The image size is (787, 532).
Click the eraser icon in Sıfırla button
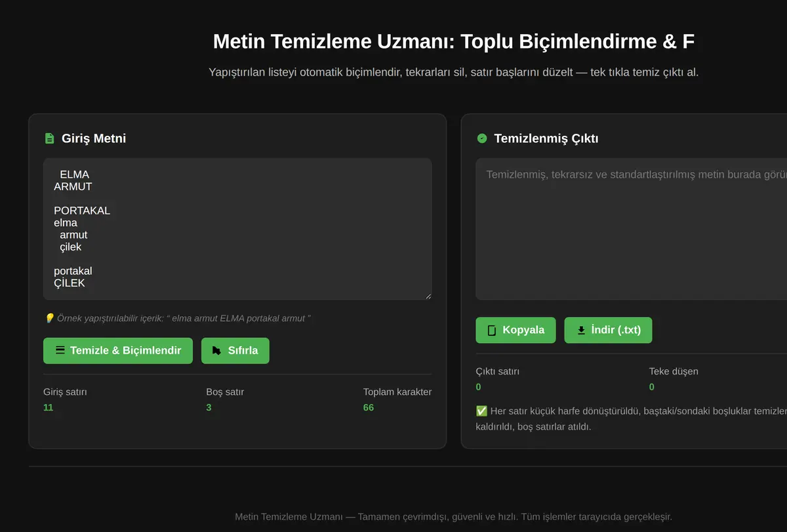coord(216,350)
